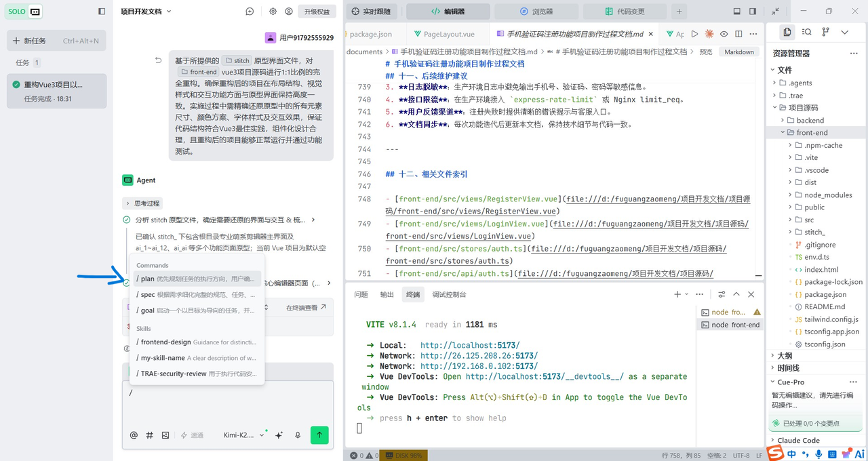Viewport: 868px width, 461px height.
Task: Choose the /plan command
Action: pyautogui.click(x=195, y=279)
